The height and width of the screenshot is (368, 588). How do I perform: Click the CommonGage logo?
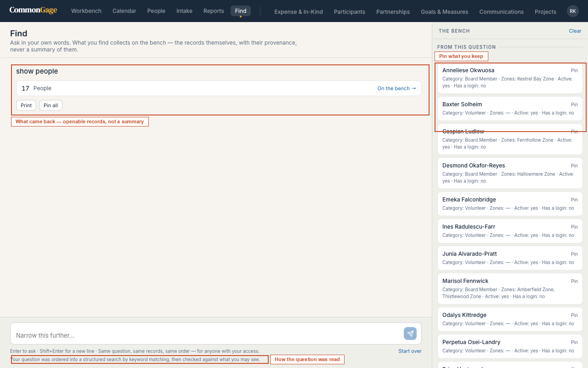[x=33, y=10]
